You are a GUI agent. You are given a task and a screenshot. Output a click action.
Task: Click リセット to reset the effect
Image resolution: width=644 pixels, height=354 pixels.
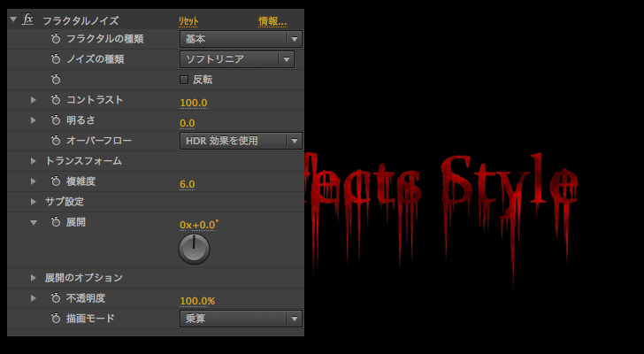188,21
